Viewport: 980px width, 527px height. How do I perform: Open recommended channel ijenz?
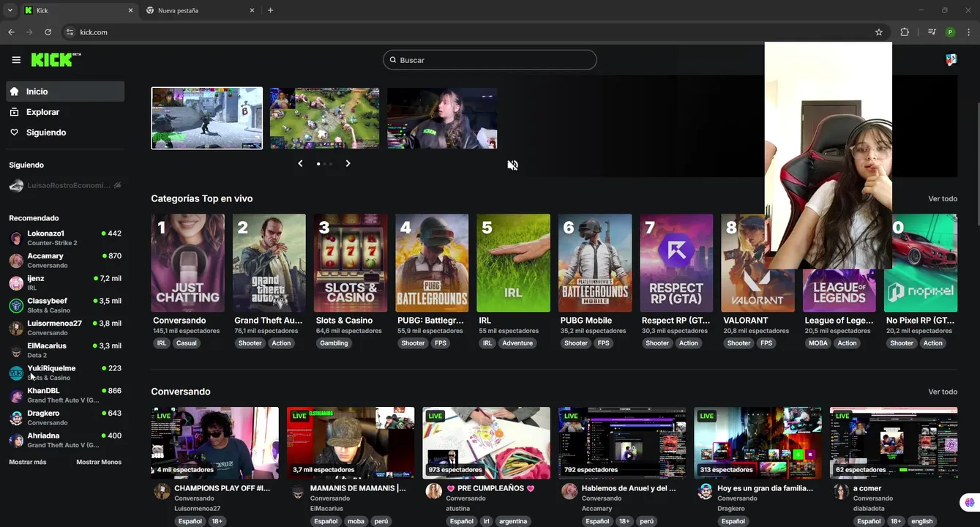point(65,283)
